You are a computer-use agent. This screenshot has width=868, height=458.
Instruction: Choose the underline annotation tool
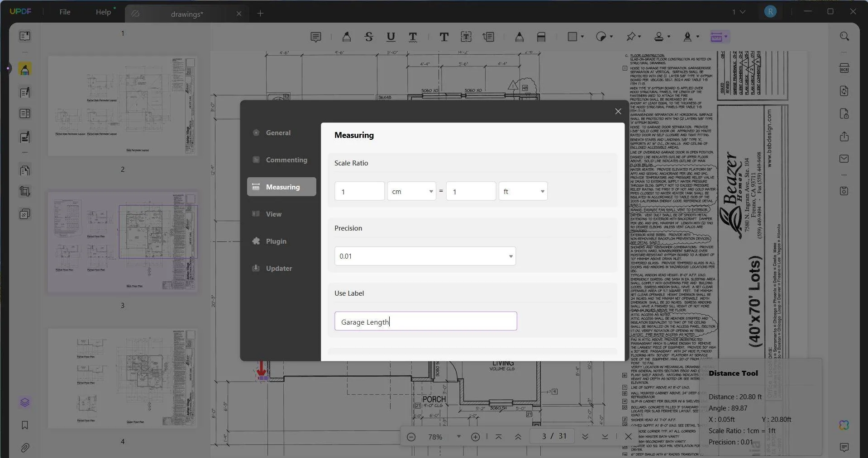[391, 37]
